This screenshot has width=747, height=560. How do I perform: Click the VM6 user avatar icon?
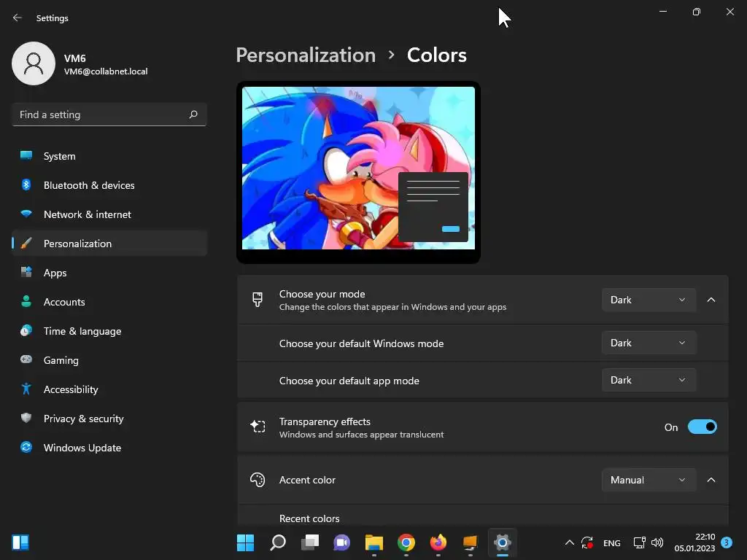tap(34, 63)
